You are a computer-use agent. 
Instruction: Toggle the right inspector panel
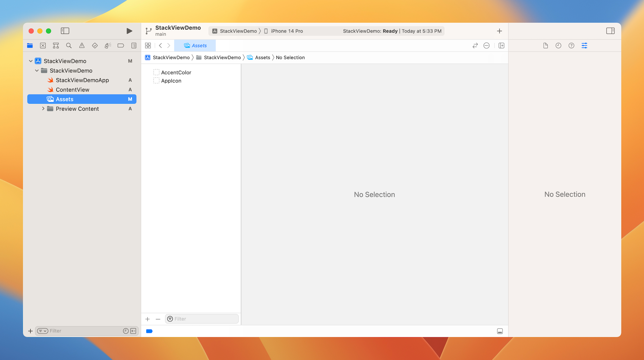610,31
